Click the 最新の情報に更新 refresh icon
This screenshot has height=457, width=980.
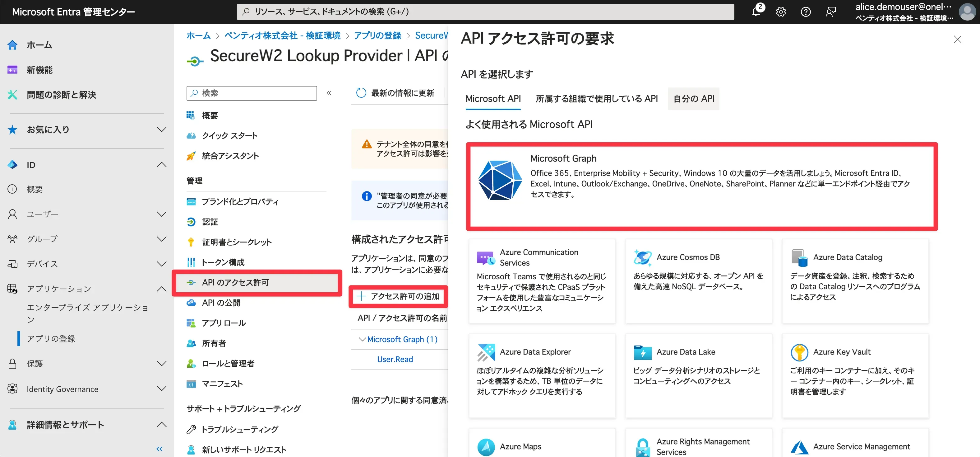(361, 93)
